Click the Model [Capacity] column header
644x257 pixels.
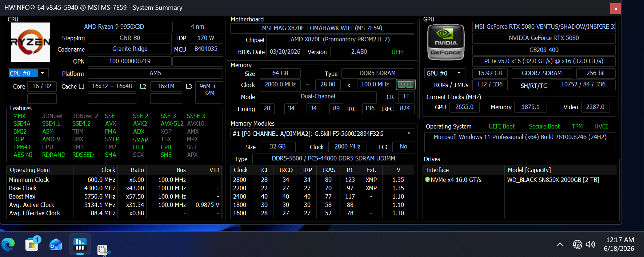pos(561,170)
